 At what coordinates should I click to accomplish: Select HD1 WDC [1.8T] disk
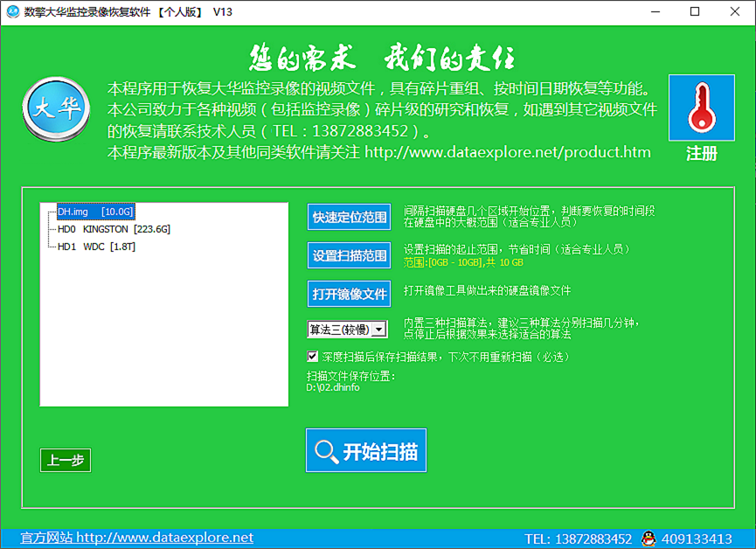coord(96,247)
